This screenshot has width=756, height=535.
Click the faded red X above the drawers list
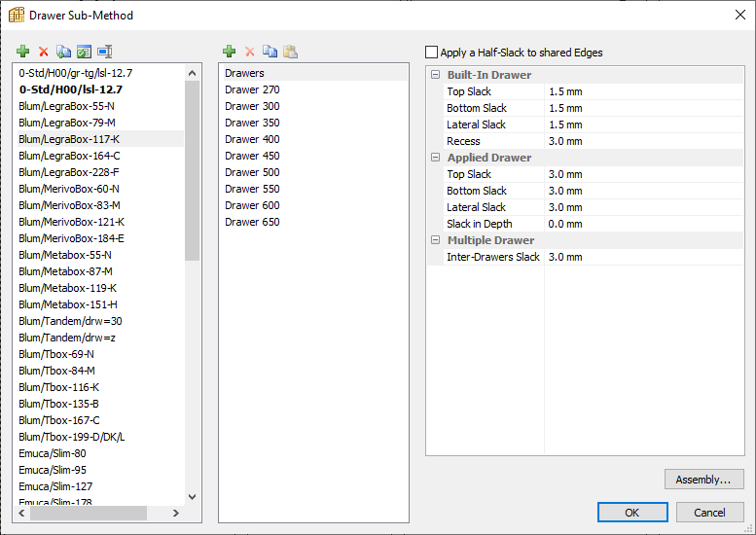[x=250, y=52]
